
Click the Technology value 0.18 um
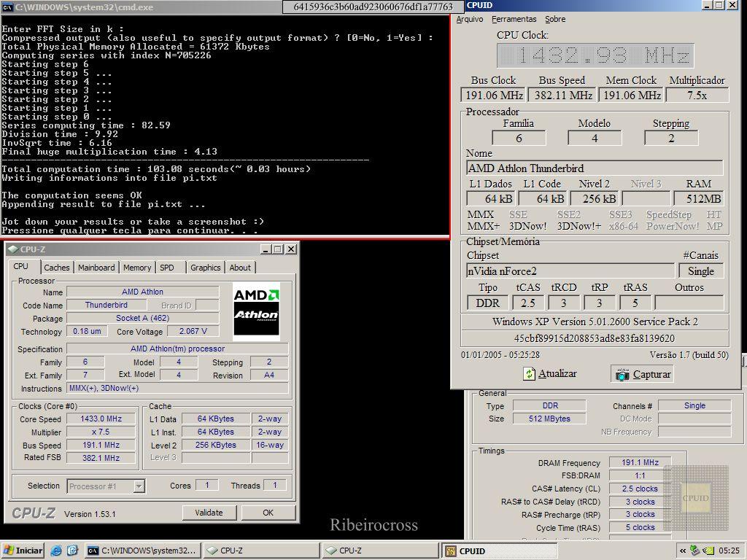[x=87, y=331]
